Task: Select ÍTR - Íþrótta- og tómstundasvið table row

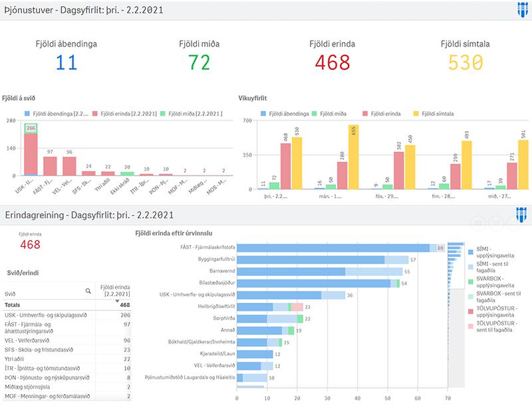Action: (67, 368)
